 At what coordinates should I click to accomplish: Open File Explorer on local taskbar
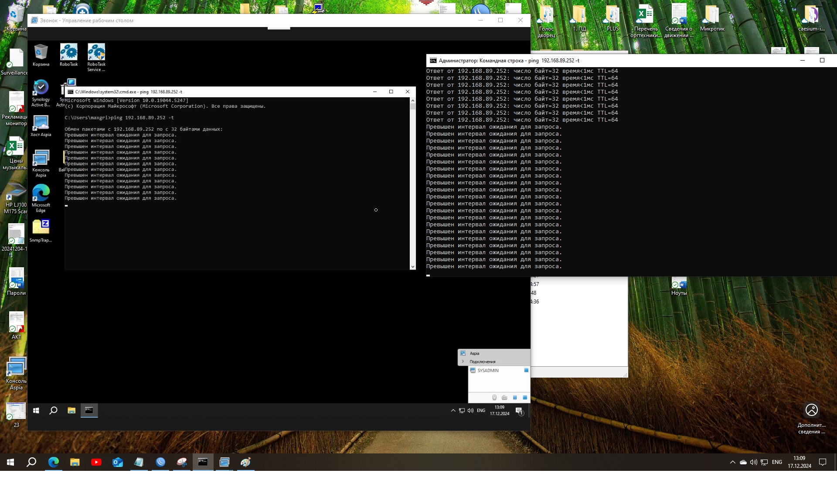(x=75, y=462)
